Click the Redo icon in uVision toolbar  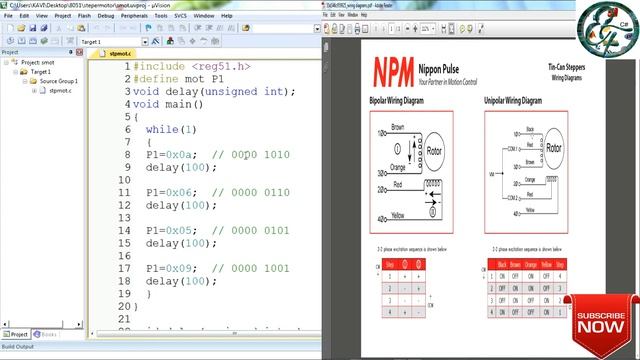tap(108, 28)
